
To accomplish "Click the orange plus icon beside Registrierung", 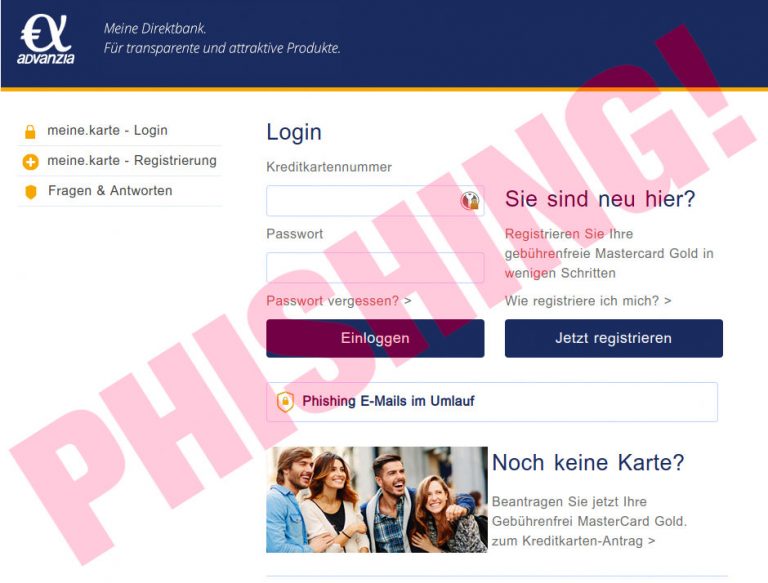I will (30, 162).
